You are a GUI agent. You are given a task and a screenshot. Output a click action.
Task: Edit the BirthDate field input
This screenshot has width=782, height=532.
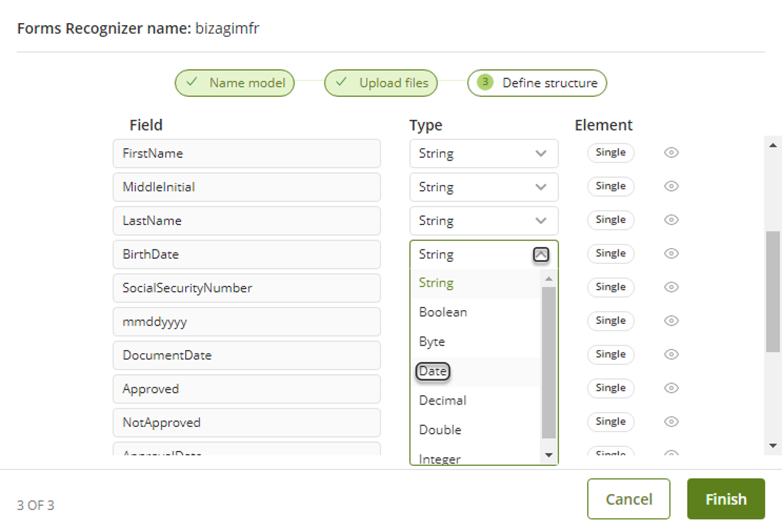(x=246, y=254)
